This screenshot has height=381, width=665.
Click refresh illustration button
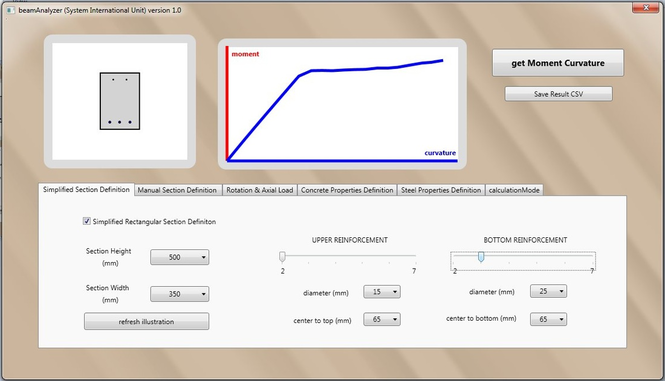coord(146,322)
